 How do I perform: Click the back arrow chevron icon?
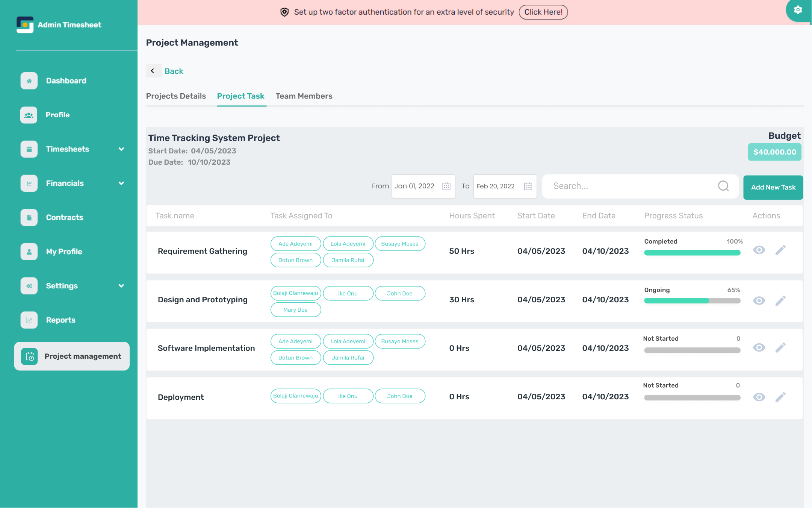[x=153, y=71]
